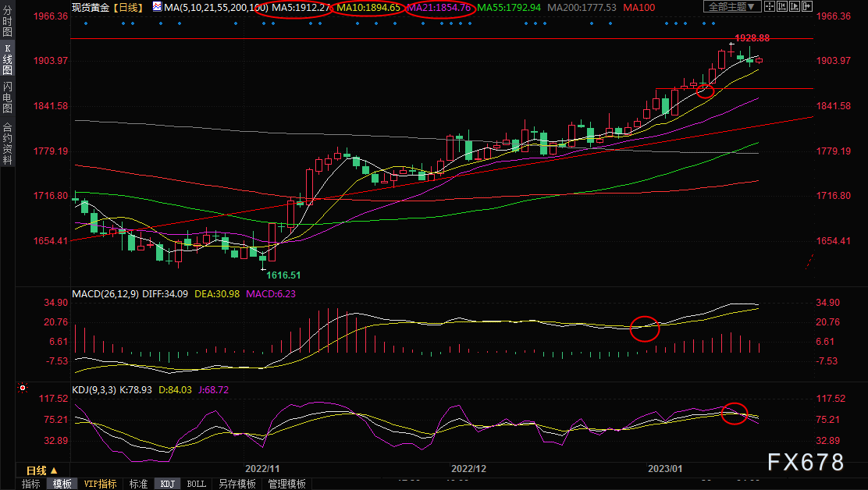The height and width of the screenshot is (490, 868).
Task: Click the MA indicator icon before MA parameters
Action: tap(158, 7)
